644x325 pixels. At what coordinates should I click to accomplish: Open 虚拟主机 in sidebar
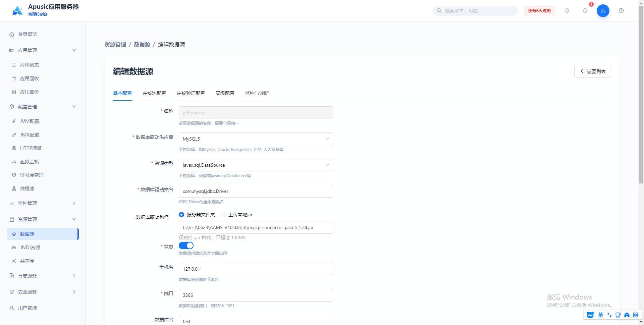tap(43, 162)
